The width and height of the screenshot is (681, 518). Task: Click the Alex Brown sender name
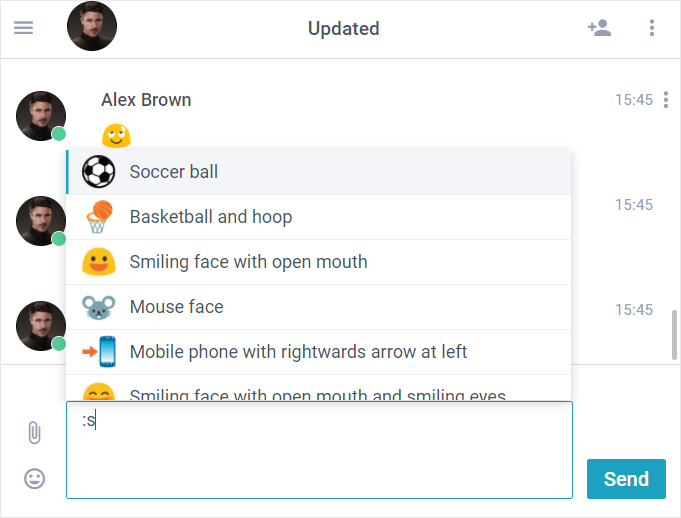coord(146,100)
